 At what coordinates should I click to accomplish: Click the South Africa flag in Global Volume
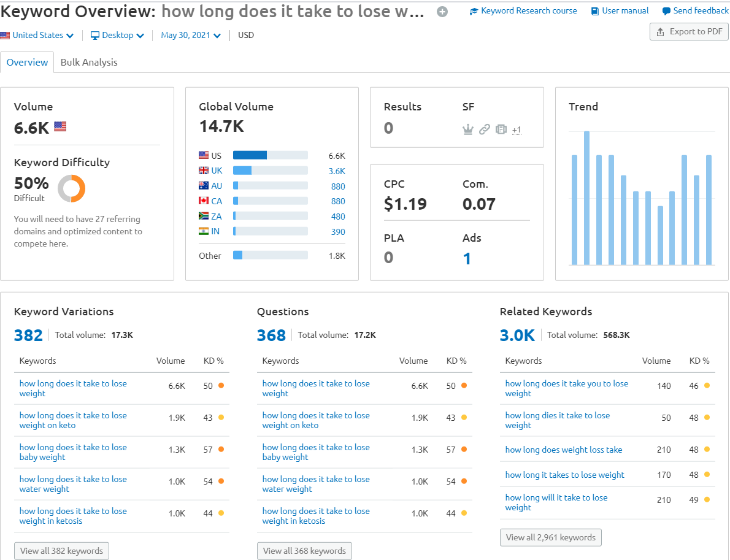point(204,216)
